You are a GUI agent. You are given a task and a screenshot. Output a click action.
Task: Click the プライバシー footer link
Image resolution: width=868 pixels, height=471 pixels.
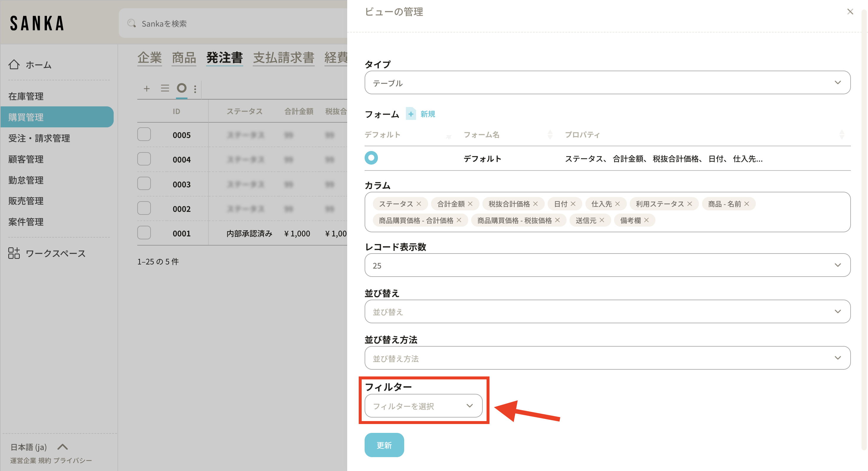click(x=73, y=461)
